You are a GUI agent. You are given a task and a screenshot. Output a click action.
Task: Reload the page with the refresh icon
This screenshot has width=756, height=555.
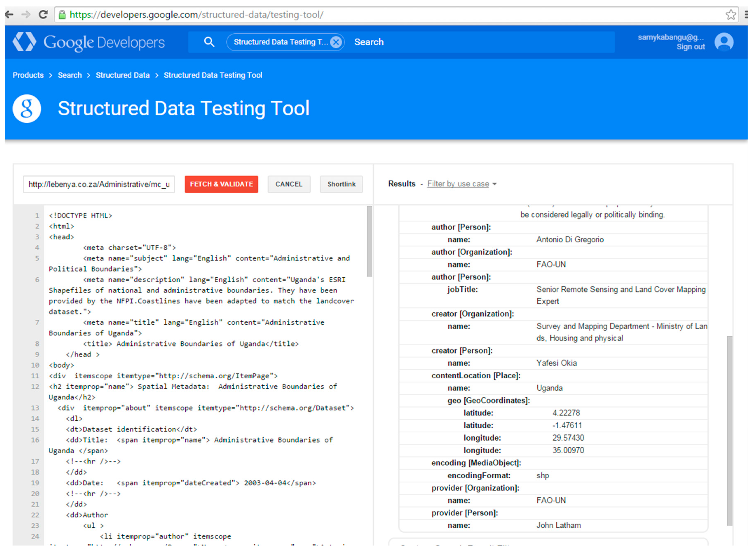(43, 14)
